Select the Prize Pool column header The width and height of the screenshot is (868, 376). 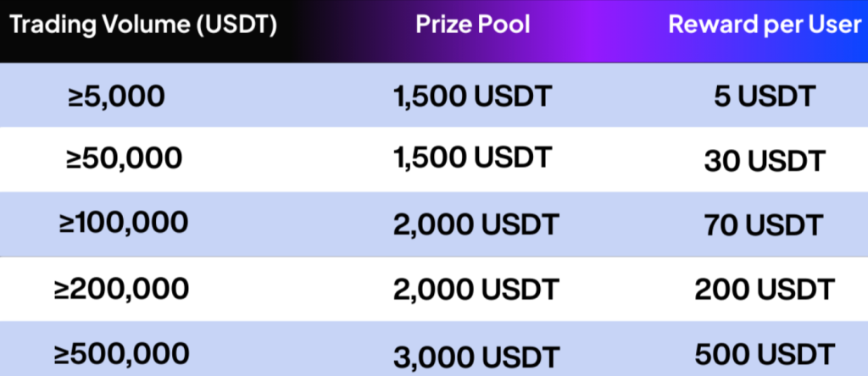point(473,24)
